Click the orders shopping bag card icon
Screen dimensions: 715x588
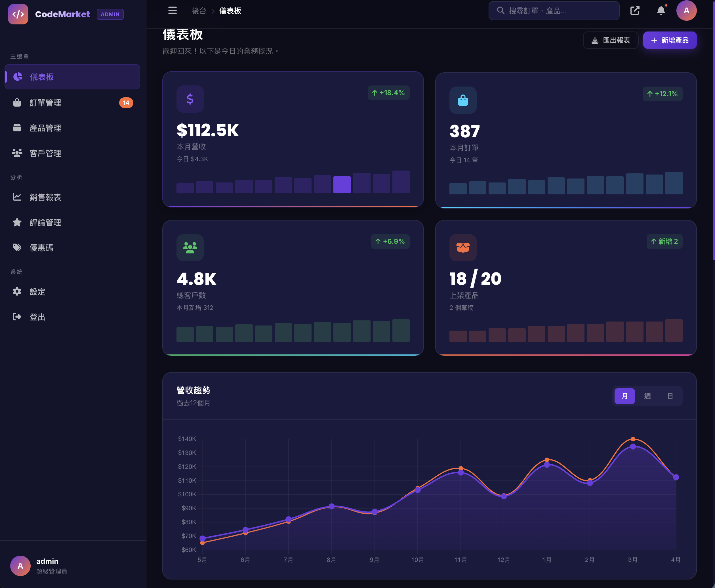click(463, 100)
